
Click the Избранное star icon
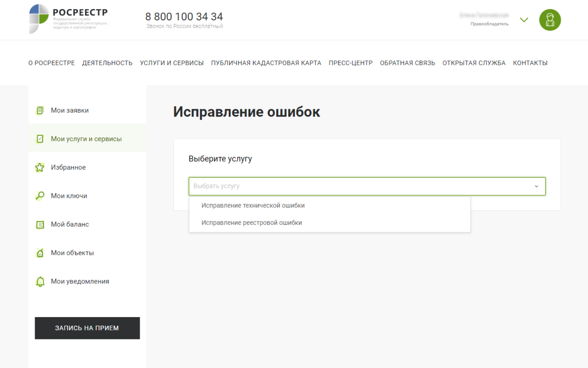40,168
